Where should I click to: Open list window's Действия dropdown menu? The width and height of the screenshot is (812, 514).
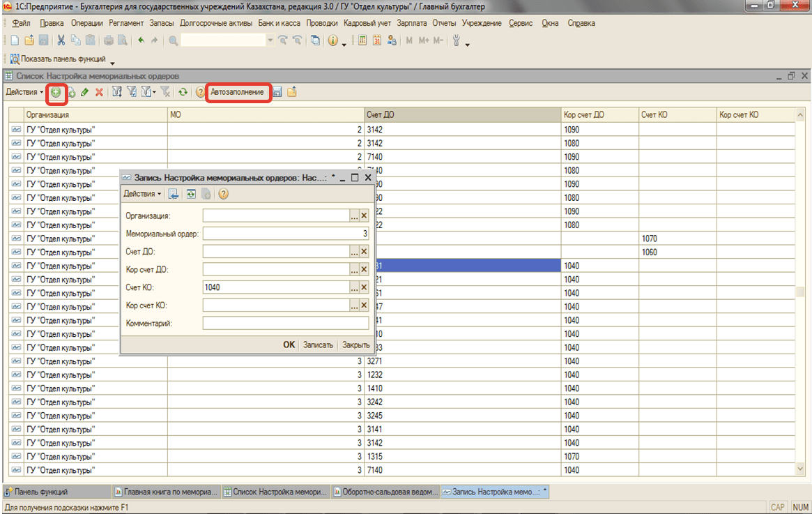click(24, 92)
